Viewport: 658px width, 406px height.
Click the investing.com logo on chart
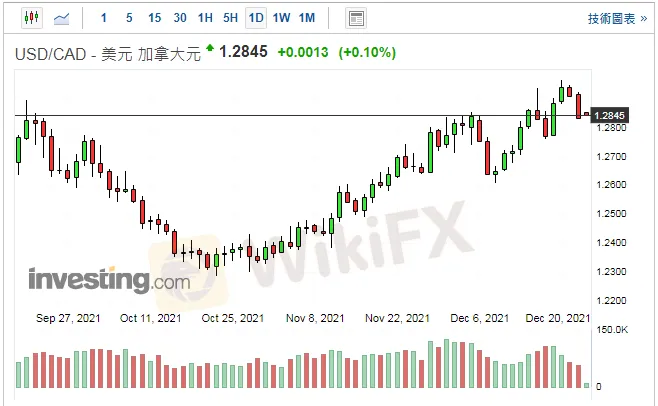click(110, 279)
